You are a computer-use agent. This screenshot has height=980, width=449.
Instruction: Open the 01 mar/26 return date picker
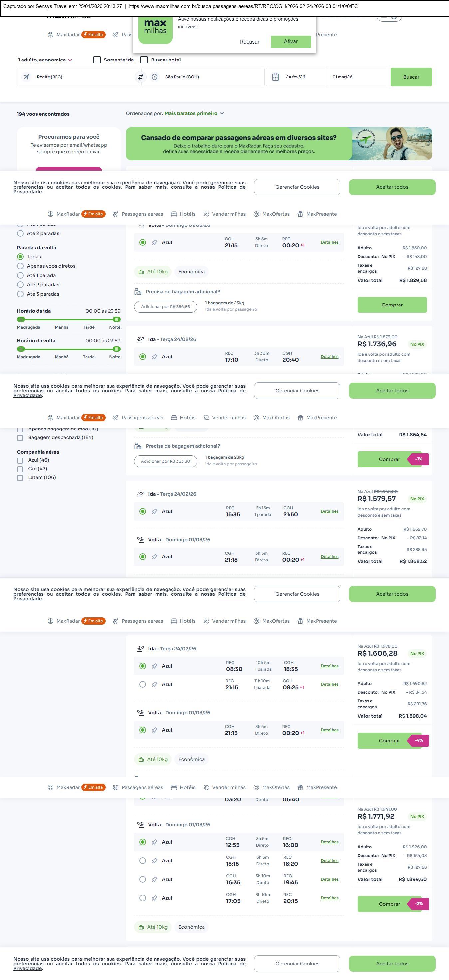tap(358, 77)
